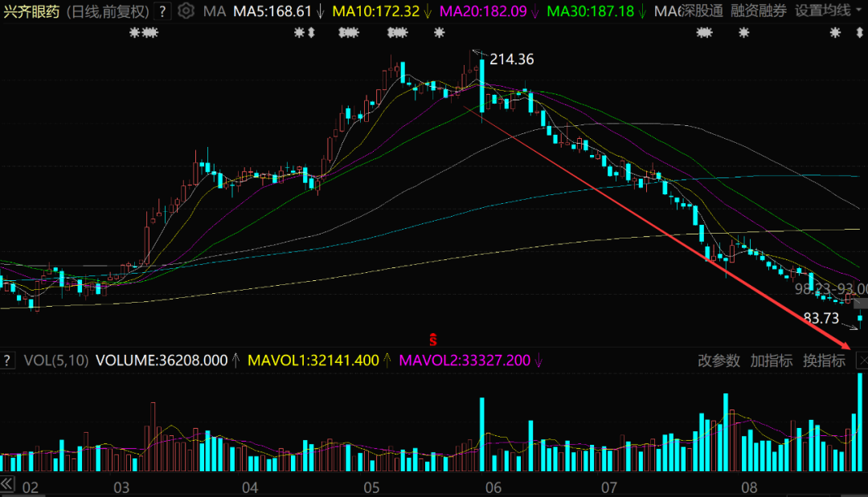Click the red S marker below the chart
The image size is (868, 497).
coord(433,340)
